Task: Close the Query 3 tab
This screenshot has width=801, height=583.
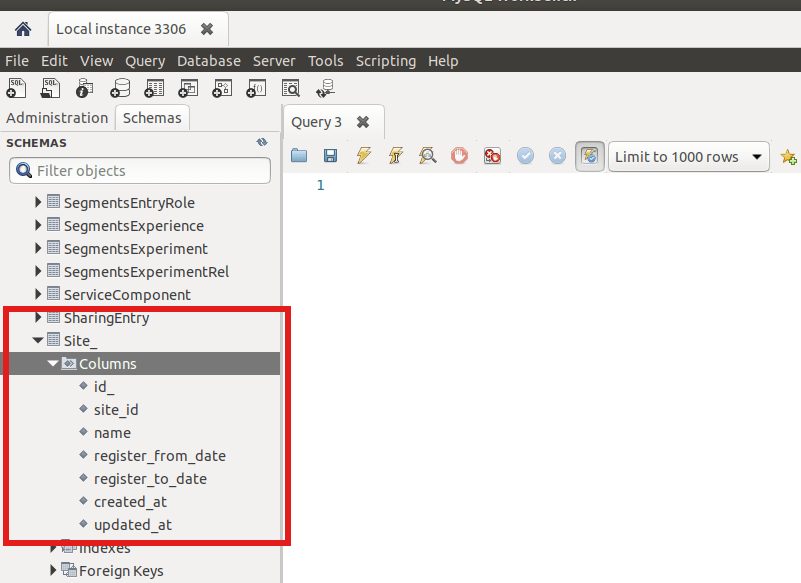Action: tap(363, 122)
